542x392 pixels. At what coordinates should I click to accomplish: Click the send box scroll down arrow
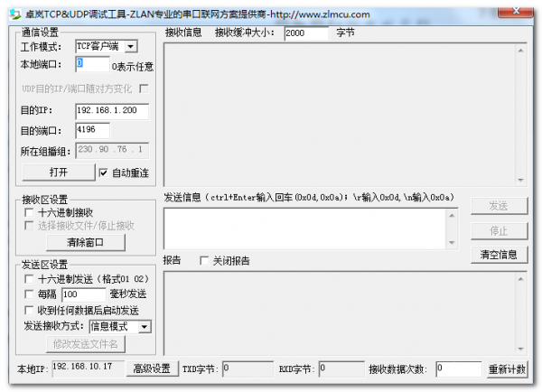coord(452,242)
